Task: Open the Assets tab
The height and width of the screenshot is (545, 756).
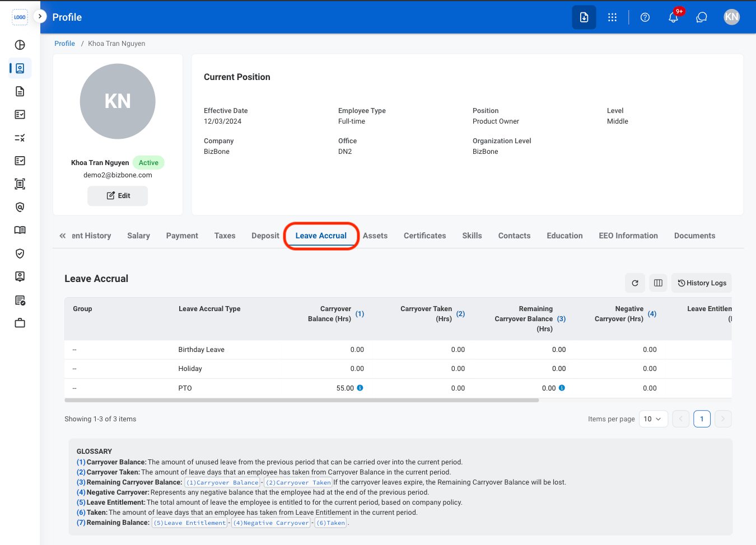Action: (x=375, y=236)
